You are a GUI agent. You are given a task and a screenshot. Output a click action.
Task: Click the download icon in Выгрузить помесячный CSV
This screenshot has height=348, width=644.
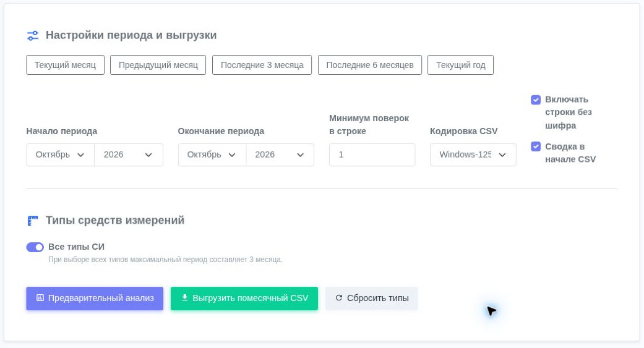pyautogui.click(x=184, y=297)
